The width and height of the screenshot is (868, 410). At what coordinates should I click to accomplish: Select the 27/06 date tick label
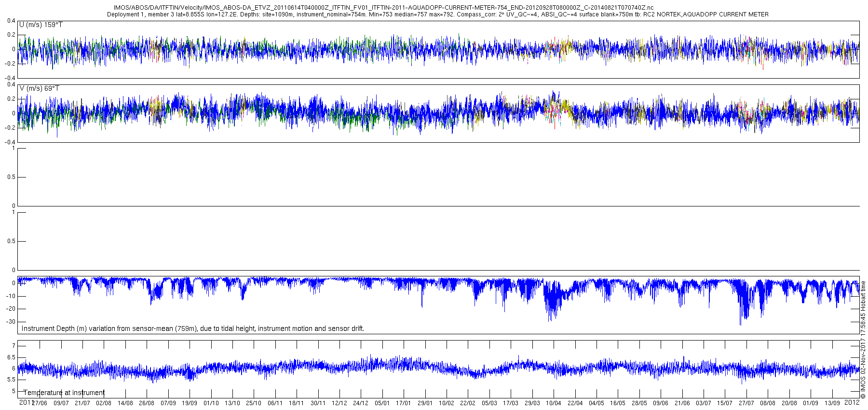(40, 403)
